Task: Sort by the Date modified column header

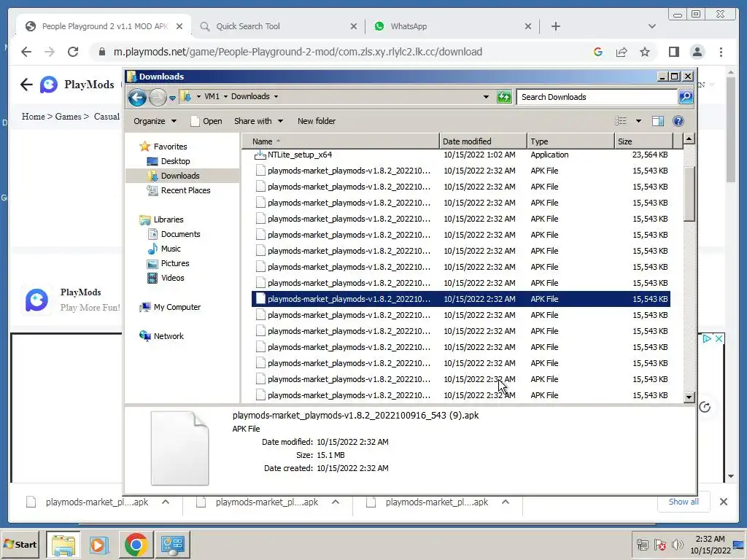Action: coord(483,141)
